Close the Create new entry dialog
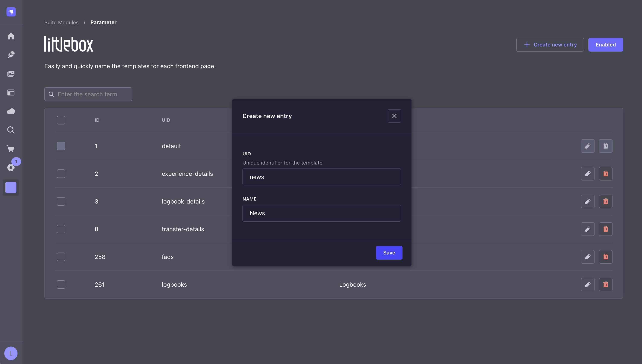 394,116
